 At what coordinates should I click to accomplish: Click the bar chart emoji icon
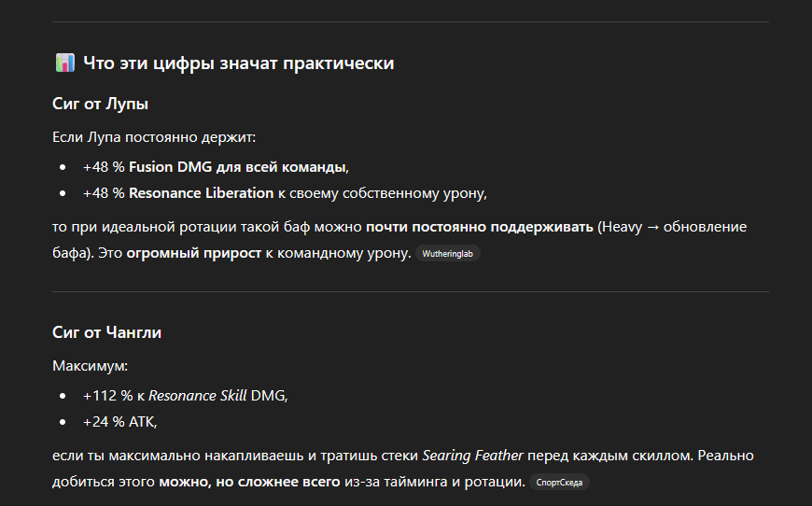(x=64, y=63)
